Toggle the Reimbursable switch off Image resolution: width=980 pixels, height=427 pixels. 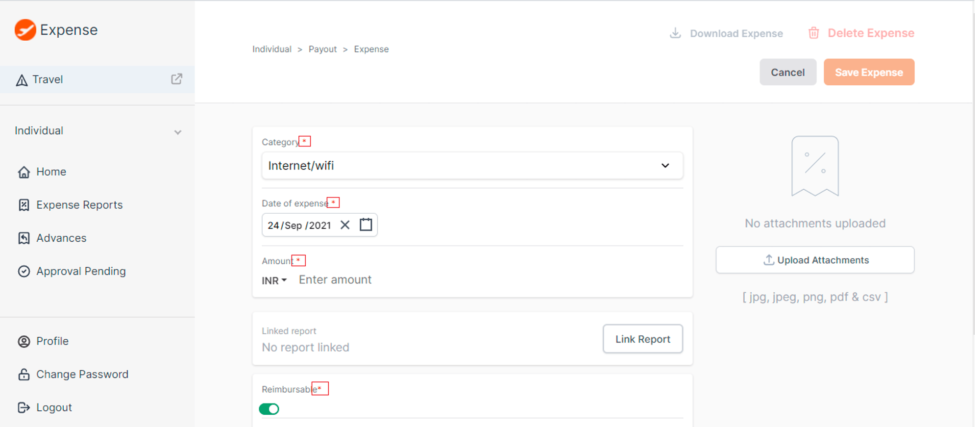pyautogui.click(x=269, y=409)
